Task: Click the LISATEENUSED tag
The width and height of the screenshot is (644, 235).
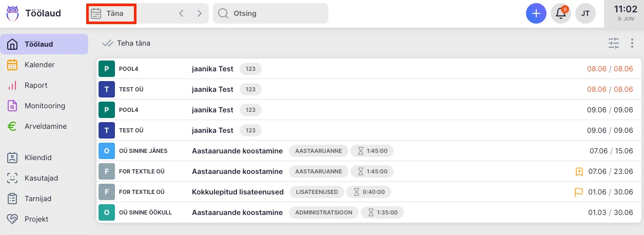Action: coord(316,192)
